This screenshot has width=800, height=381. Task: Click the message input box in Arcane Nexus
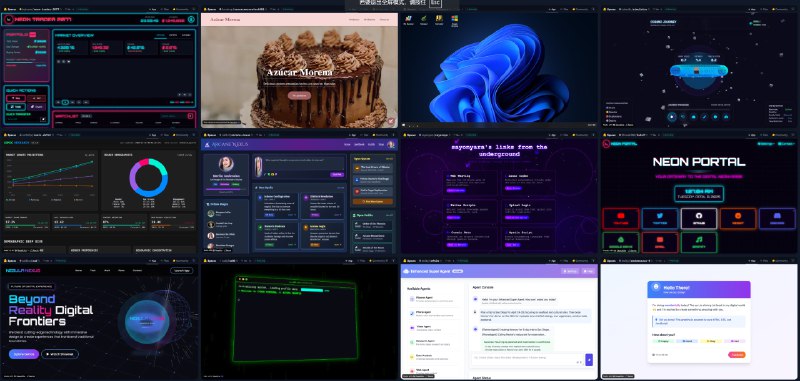point(304,163)
